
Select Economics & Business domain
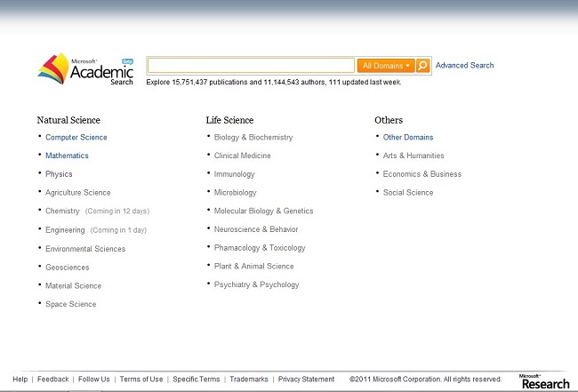pyautogui.click(x=422, y=174)
